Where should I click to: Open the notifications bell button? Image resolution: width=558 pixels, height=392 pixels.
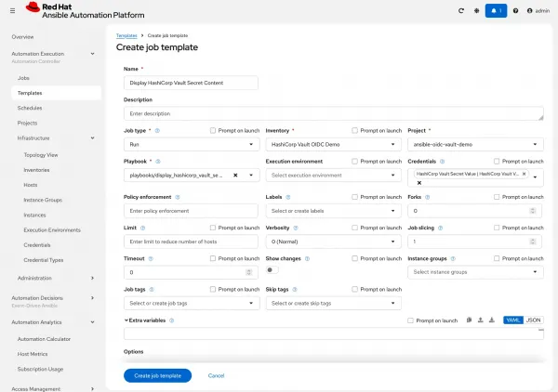pyautogui.click(x=496, y=10)
